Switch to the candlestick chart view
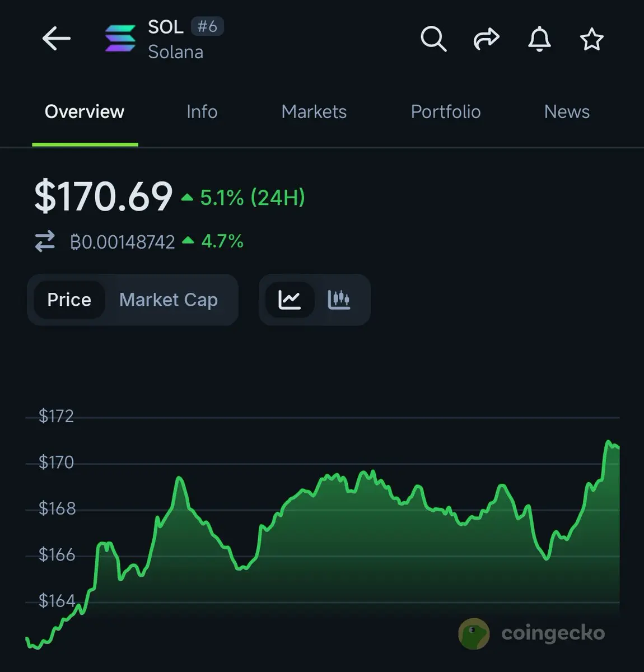Image resolution: width=644 pixels, height=672 pixels. [x=339, y=300]
